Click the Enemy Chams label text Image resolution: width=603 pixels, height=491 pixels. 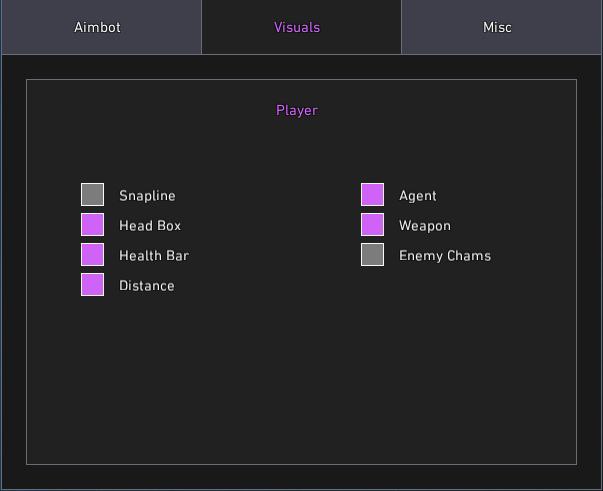[445, 256]
